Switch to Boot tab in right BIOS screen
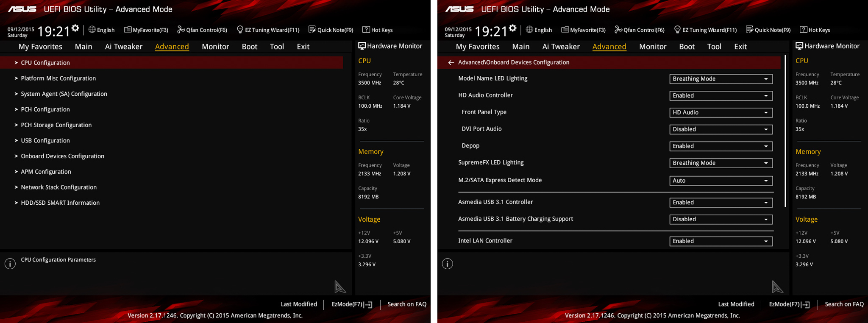Image resolution: width=868 pixels, height=323 pixels. (x=687, y=47)
